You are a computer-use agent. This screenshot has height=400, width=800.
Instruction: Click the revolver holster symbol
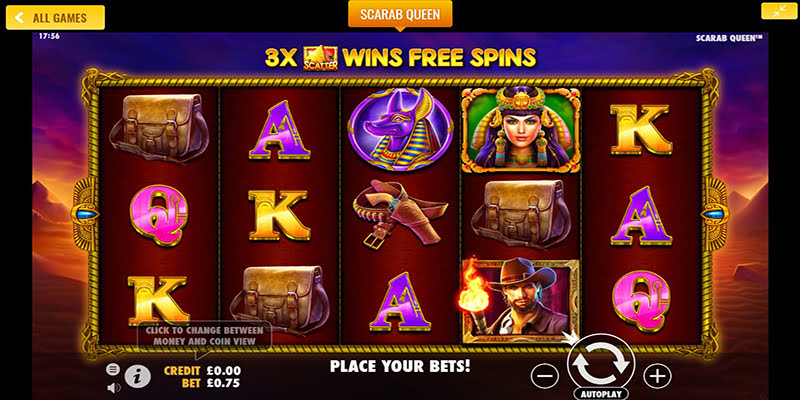(x=400, y=214)
